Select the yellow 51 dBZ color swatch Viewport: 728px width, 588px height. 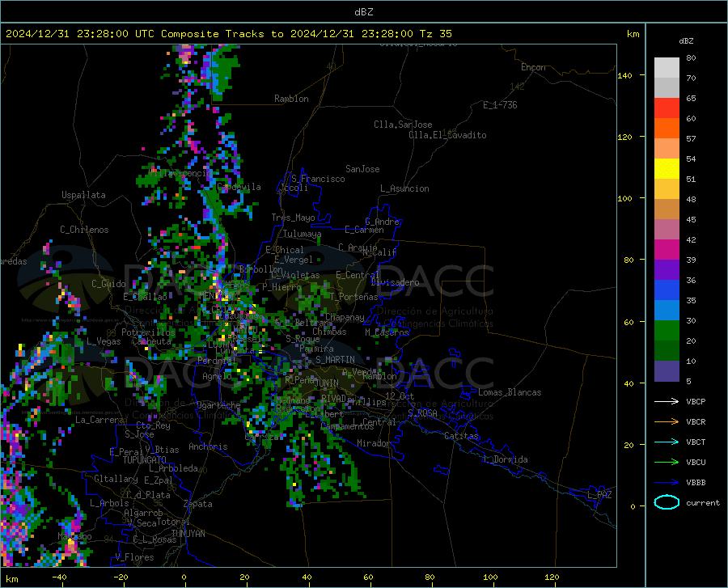pyautogui.click(x=667, y=169)
